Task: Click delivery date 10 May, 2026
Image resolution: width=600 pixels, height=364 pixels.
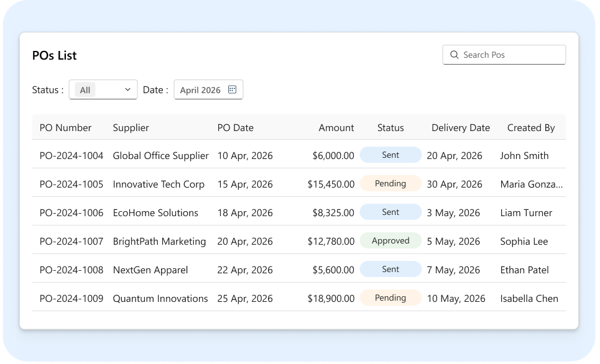Action: click(456, 299)
